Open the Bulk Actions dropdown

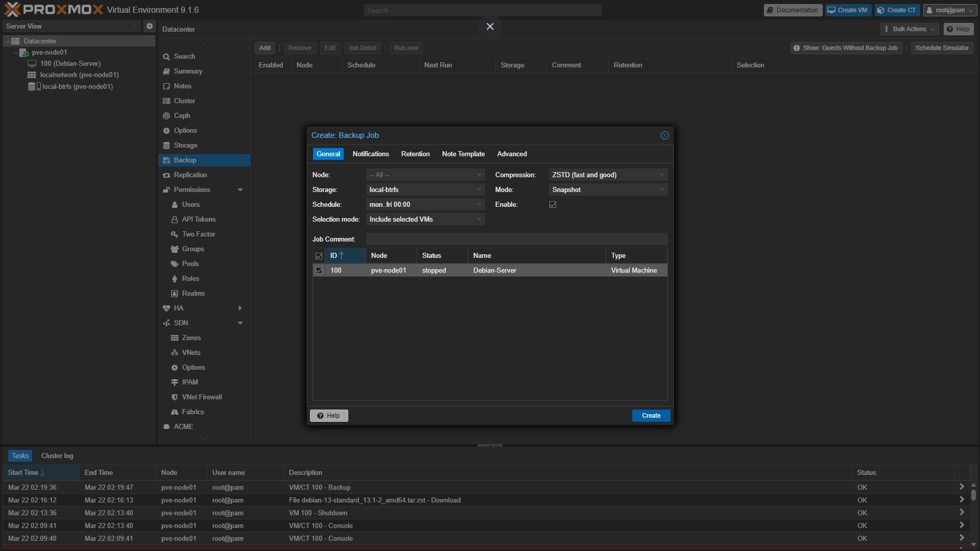(910, 29)
